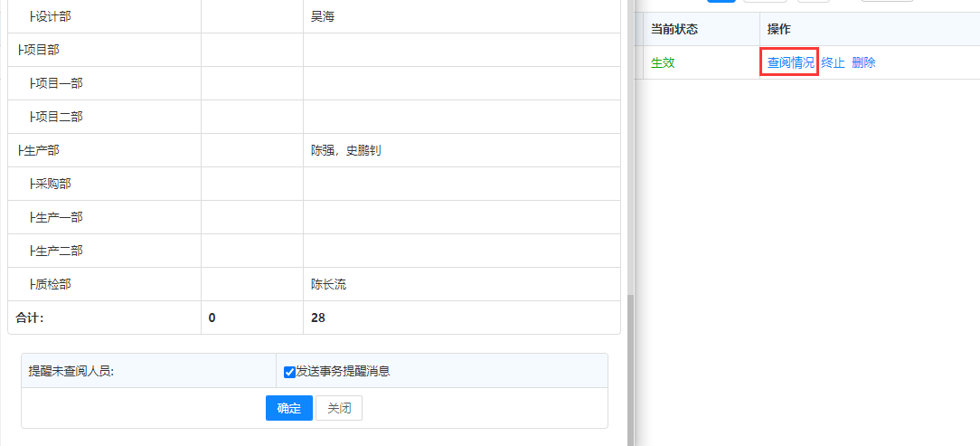This screenshot has height=446, width=980.
Task: Click the 项目一部 sub-department
Action: [58, 83]
